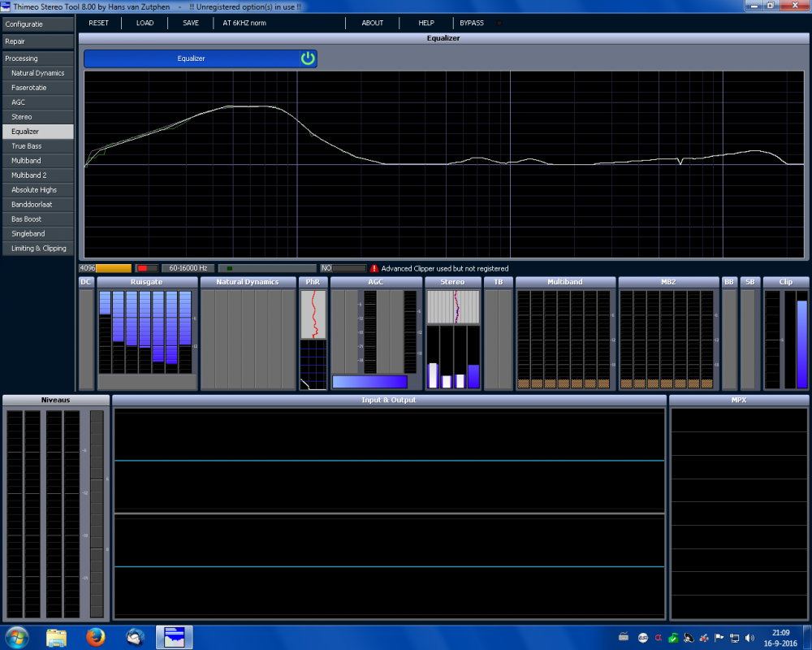Click the network icon in system tray
This screenshot has height=650, width=812.
pyautogui.click(x=734, y=638)
